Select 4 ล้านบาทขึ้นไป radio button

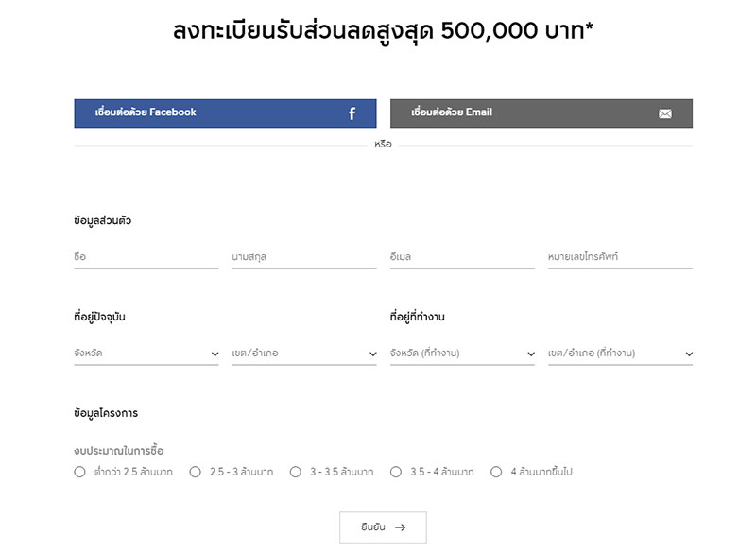coord(496,472)
